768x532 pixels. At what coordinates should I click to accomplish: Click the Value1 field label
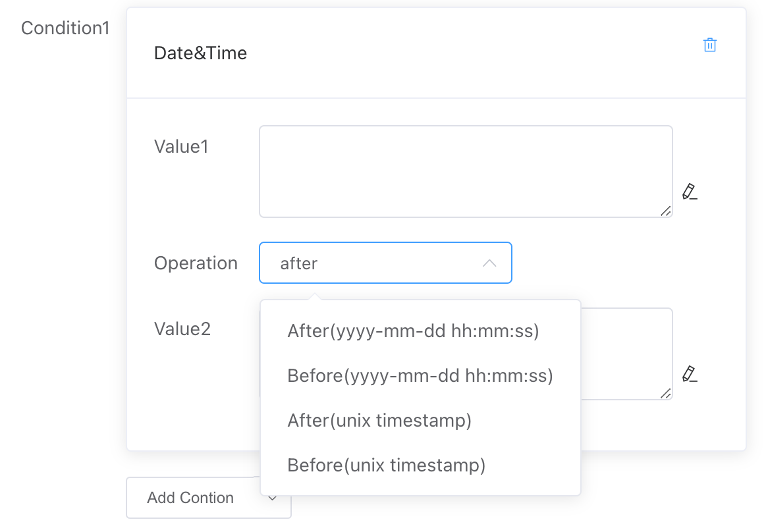click(x=181, y=146)
